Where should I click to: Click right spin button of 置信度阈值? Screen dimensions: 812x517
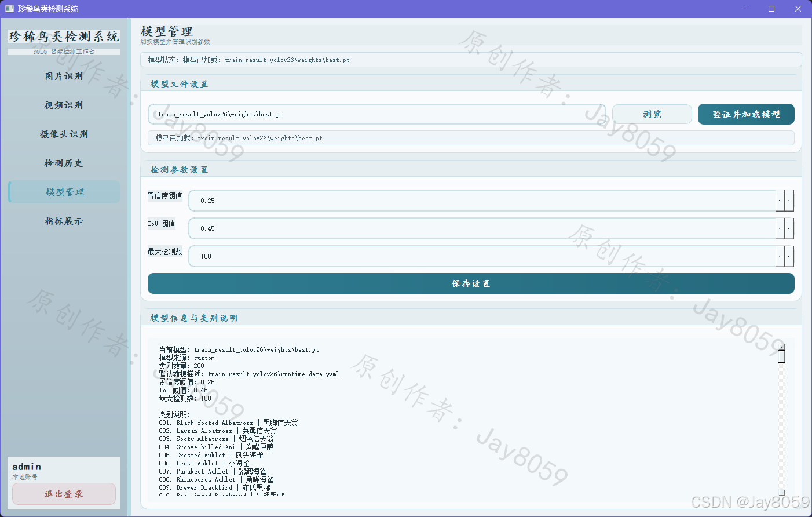[x=789, y=201]
